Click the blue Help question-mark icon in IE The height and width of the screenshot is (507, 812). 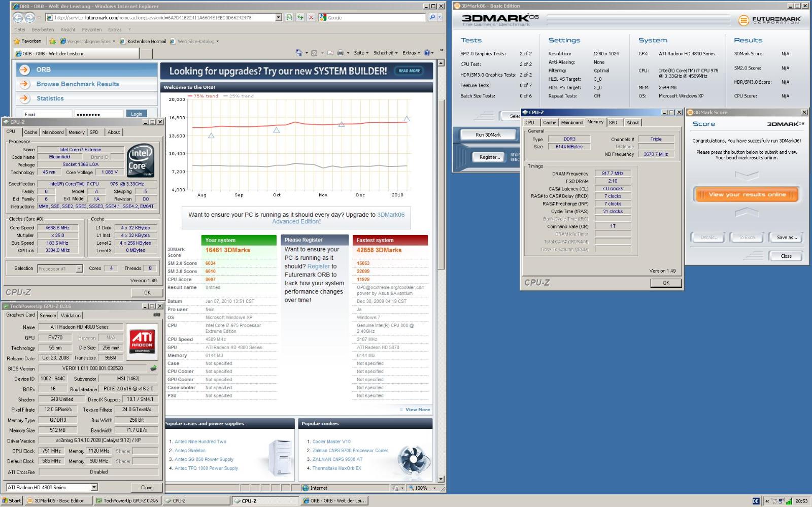[427, 53]
